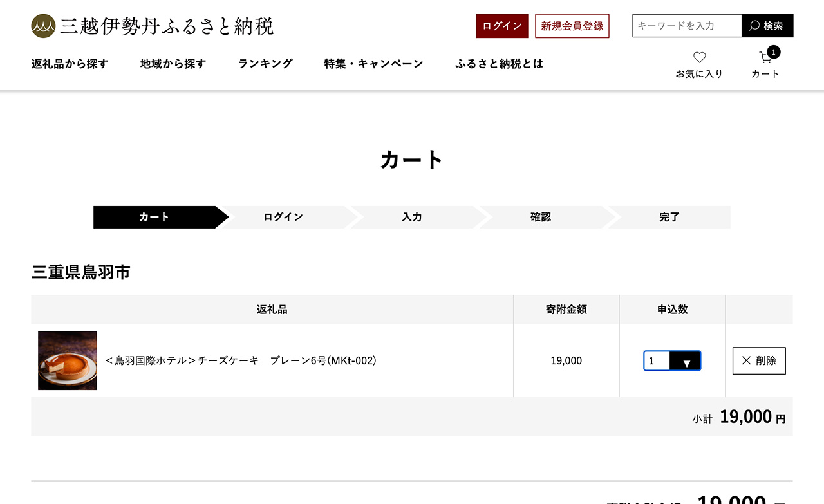824x504 pixels.
Task: Click the cart badge showing 1 item
Action: click(x=774, y=52)
